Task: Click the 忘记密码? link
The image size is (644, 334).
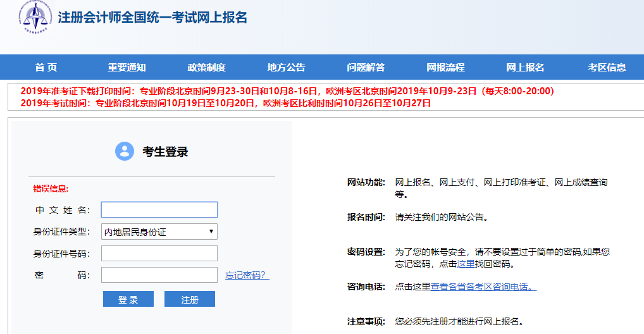Action: (x=247, y=275)
